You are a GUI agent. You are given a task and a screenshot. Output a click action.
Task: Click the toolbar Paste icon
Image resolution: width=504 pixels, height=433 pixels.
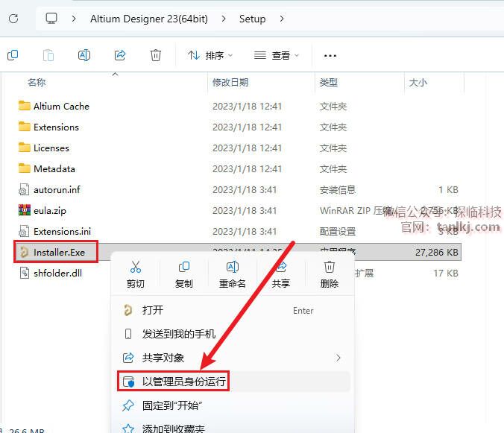[x=48, y=55]
